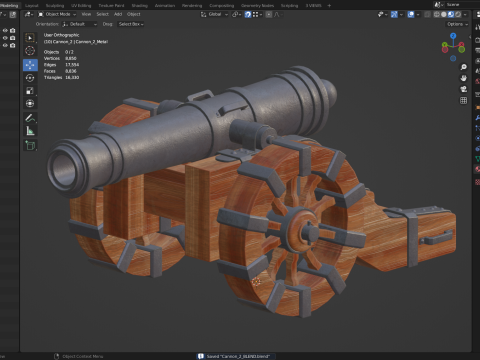Select the Add Cube tool
Screen dimensions: 480x360
pyautogui.click(x=30, y=145)
